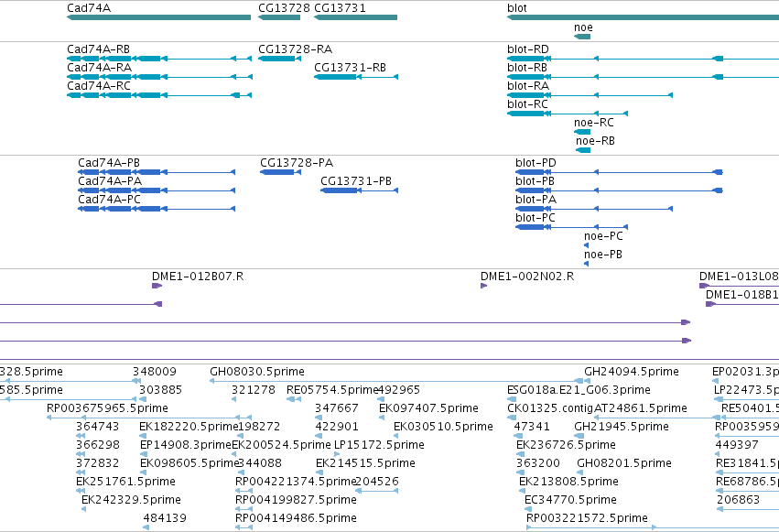Viewport: 779px width, 532px height.
Task: Click the blot-RD transcript label
Action: pos(528,49)
